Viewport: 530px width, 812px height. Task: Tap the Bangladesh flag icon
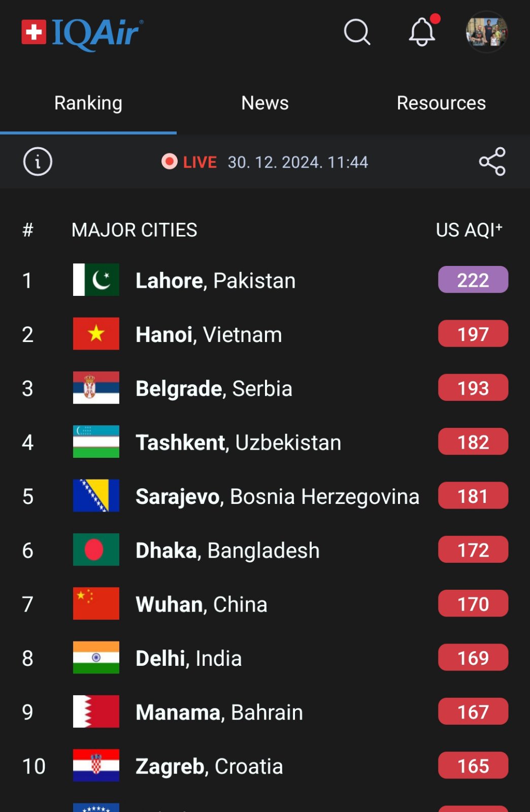click(96, 550)
